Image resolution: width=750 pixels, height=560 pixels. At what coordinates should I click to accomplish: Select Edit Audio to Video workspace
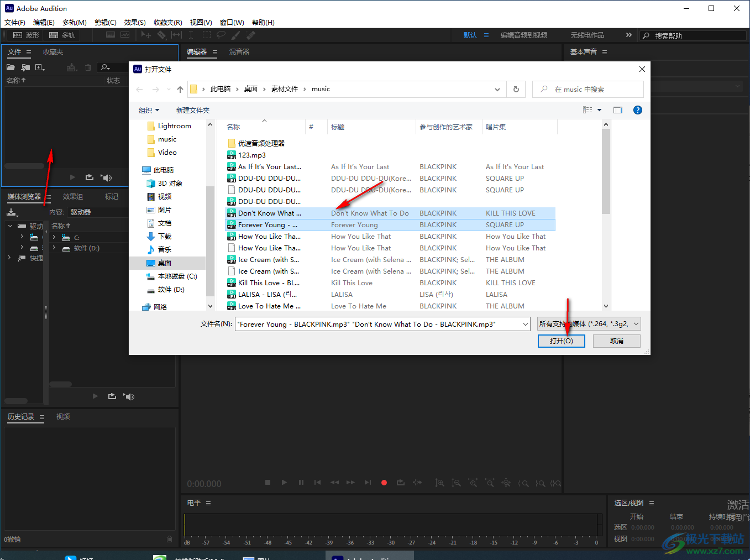pos(524,35)
